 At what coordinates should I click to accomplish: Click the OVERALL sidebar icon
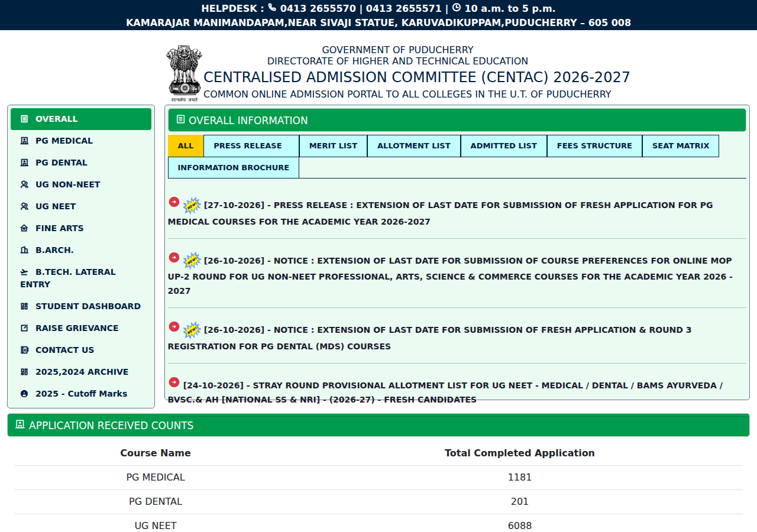pos(24,119)
